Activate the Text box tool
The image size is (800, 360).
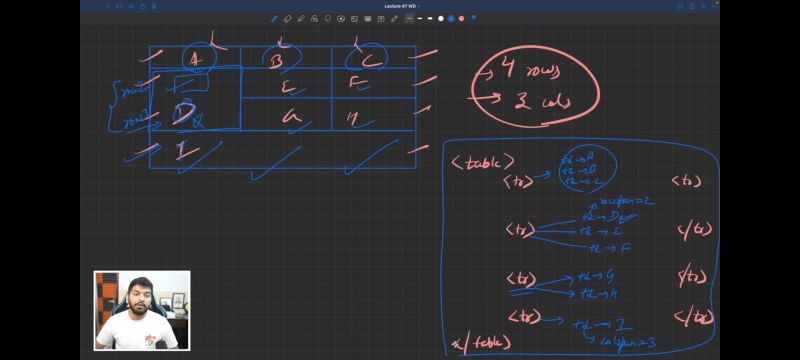pyautogui.click(x=381, y=19)
